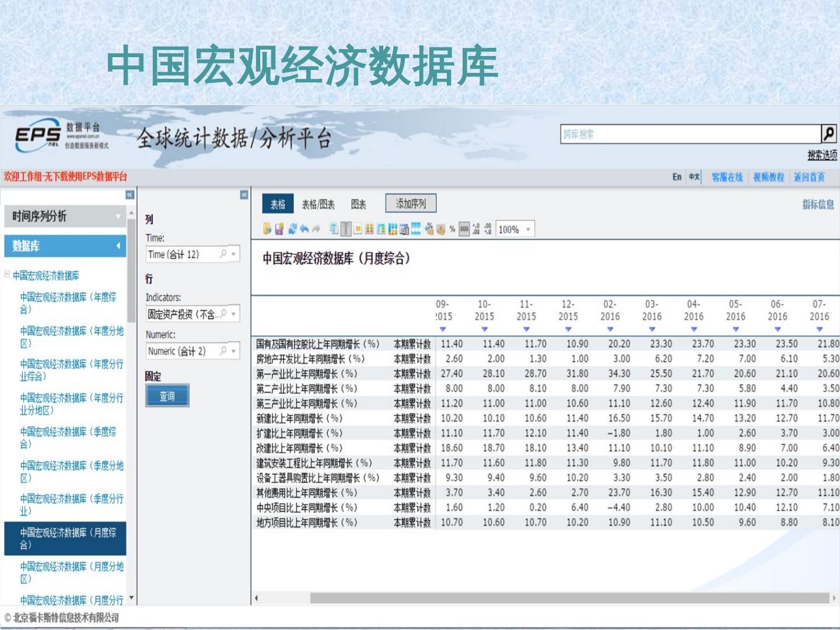The width and height of the screenshot is (840, 630).
Task: Open the 指标信息 link
Action: click(817, 204)
